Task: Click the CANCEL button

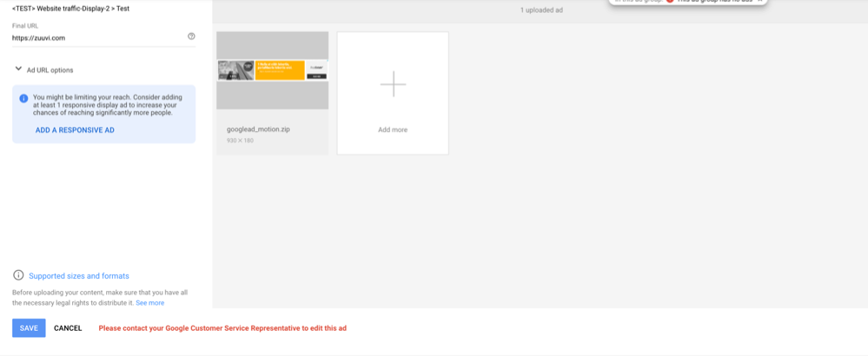Action: point(68,328)
